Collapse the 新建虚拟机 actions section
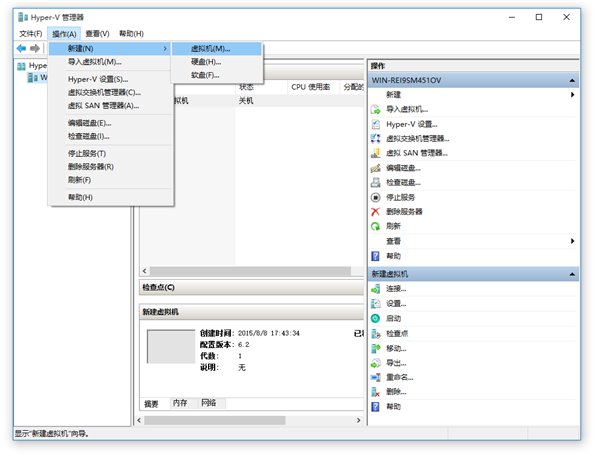 (x=572, y=274)
